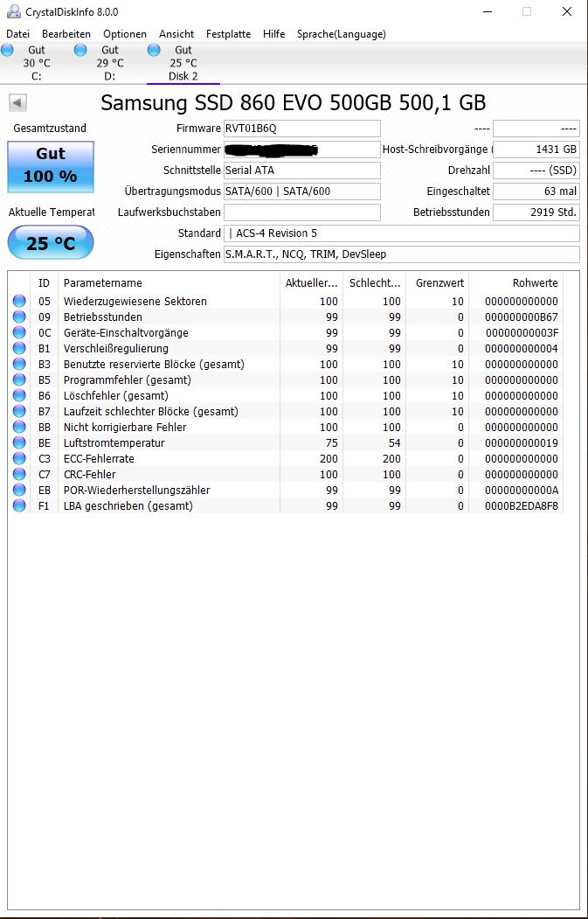
Task: Open the Hilfe menu
Action: (x=274, y=34)
